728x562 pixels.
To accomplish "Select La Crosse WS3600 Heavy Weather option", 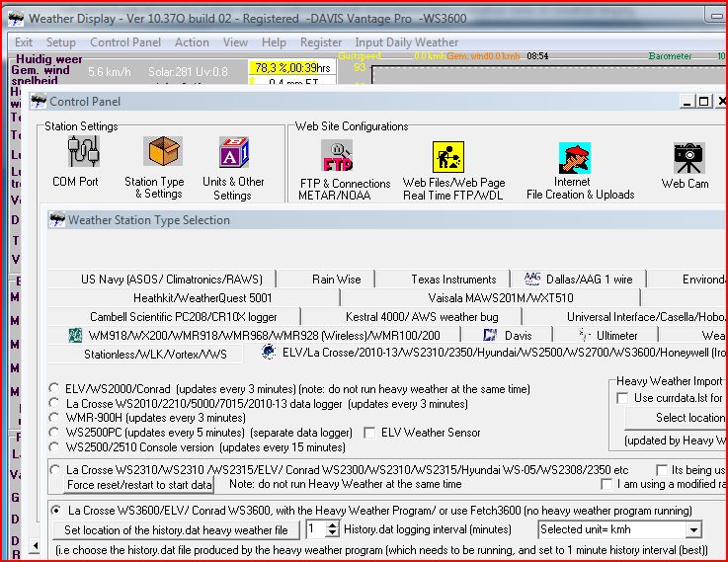I will 56,511.
